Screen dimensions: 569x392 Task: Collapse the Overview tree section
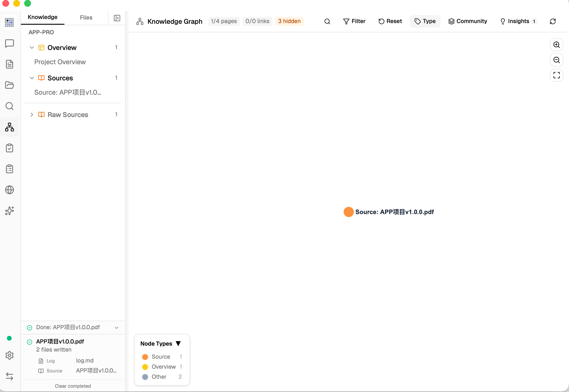32,48
